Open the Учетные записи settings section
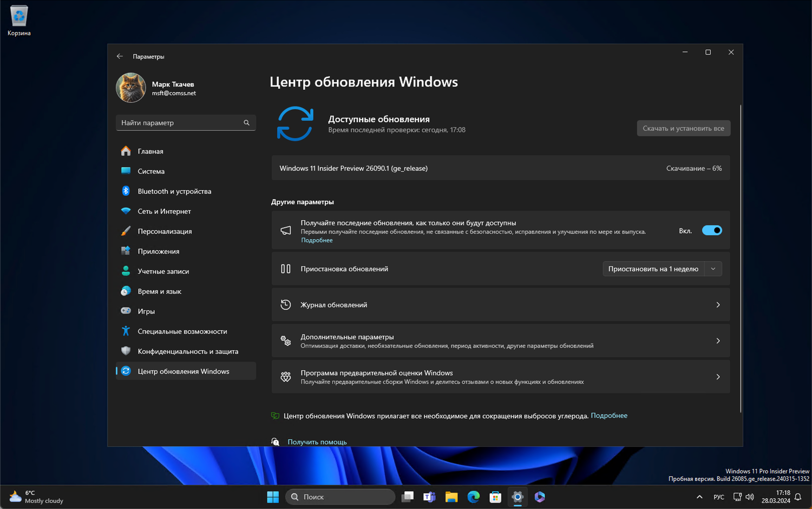Screen dimensions: 812x509 click(163, 271)
